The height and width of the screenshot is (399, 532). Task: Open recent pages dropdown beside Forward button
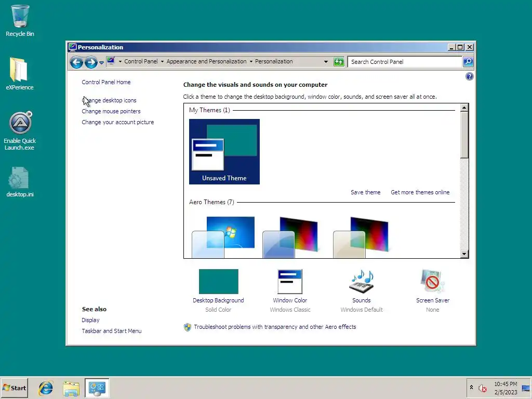(x=101, y=62)
